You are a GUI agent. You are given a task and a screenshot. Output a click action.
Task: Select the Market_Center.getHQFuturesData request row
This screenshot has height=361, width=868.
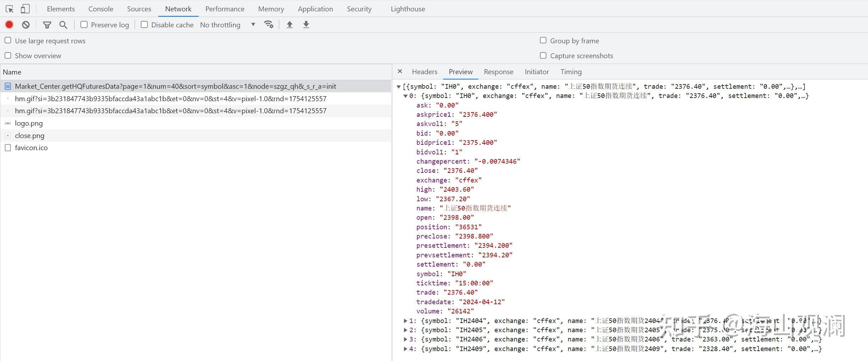tap(175, 86)
